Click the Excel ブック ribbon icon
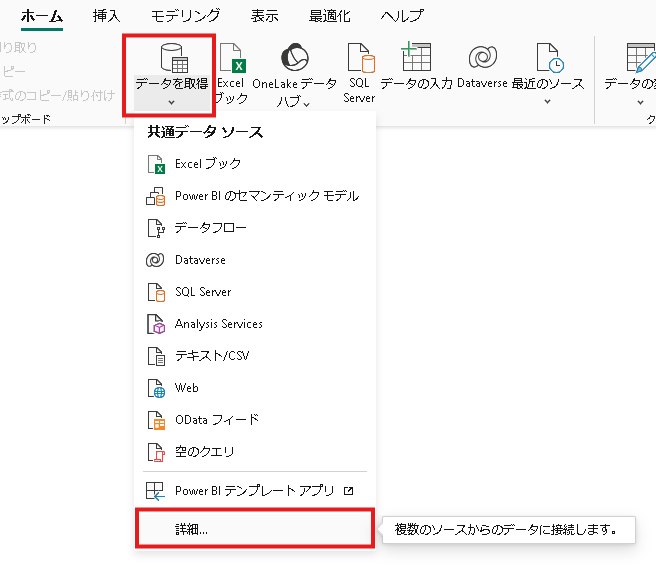The width and height of the screenshot is (656, 573). pos(233,57)
